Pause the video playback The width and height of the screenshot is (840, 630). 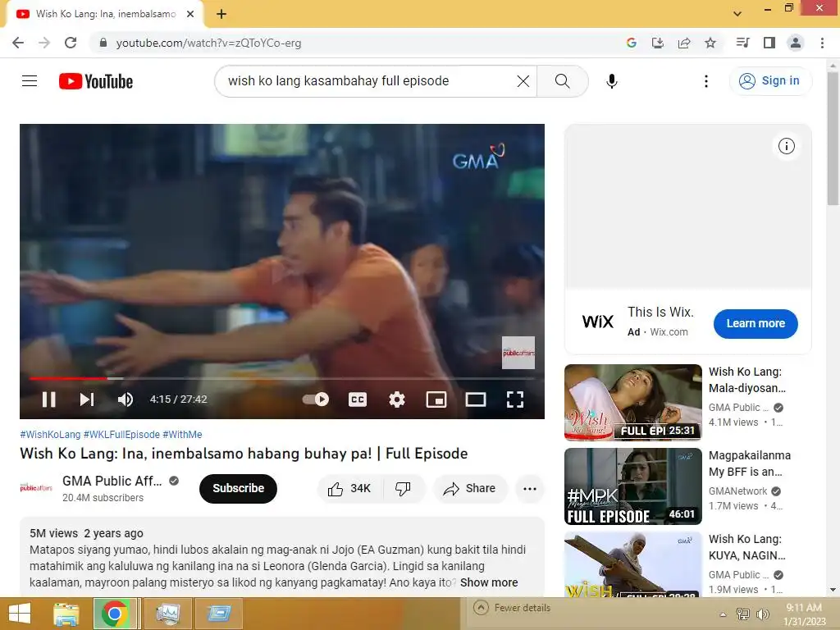click(x=48, y=399)
